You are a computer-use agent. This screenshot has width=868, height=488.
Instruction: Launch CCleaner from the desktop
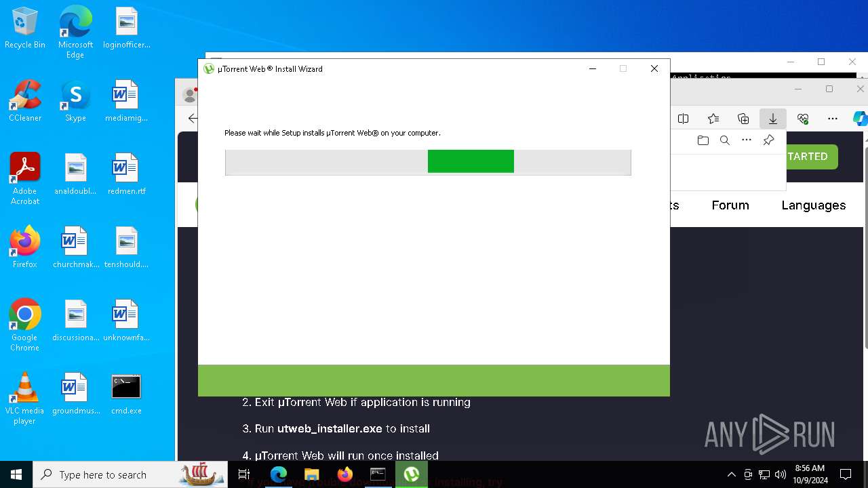[25, 102]
